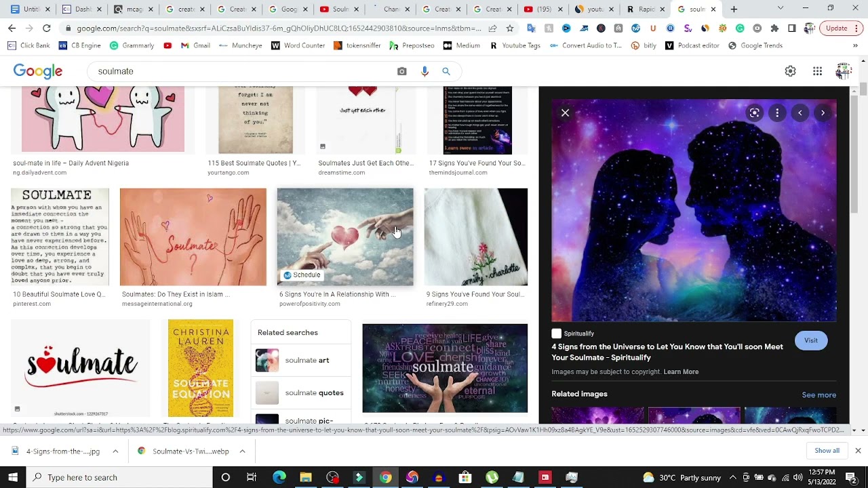Open soulmate word cloud hands thumbnail

pos(445,368)
